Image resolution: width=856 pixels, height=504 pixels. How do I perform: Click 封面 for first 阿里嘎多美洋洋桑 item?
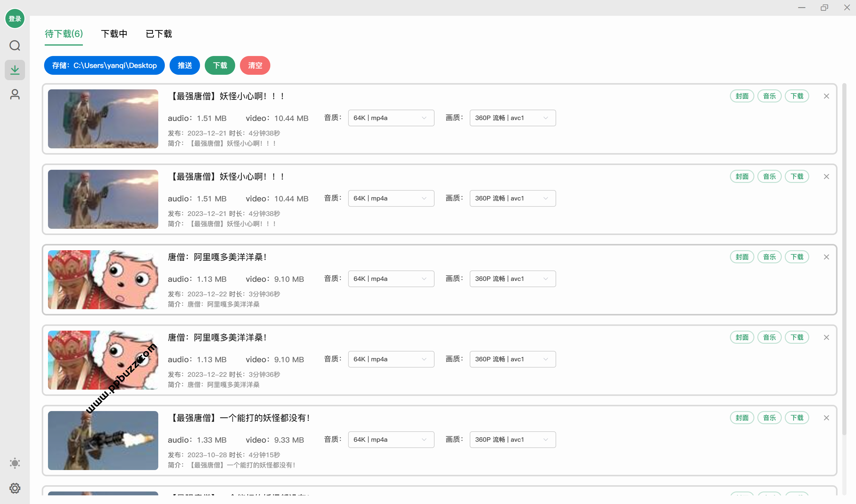(x=742, y=257)
